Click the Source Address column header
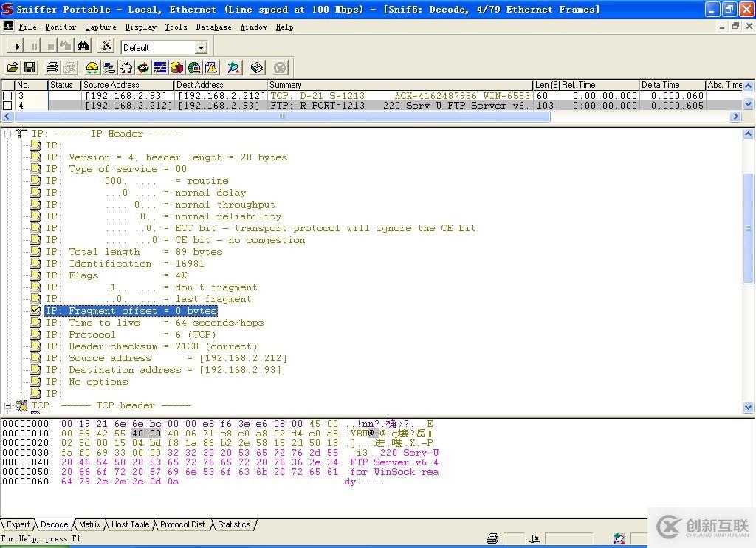Screen dimensions: 756x548 tap(127, 85)
